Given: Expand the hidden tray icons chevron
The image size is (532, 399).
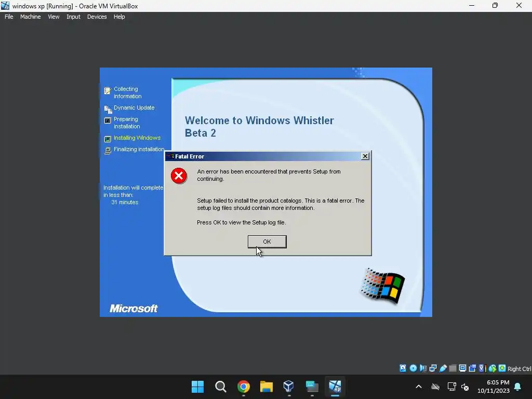Looking at the screenshot, I should (x=419, y=387).
